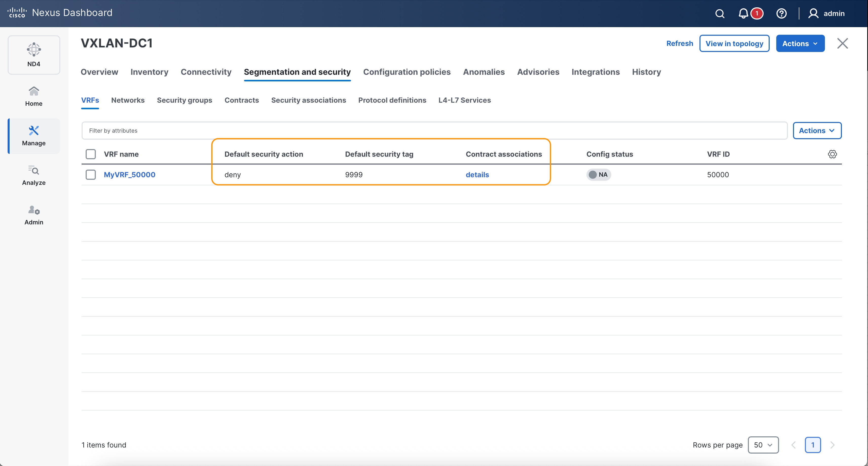Viewport: 868px width, 466px height.
Task: Select all VRFs header checkbox
Action: 91,154
